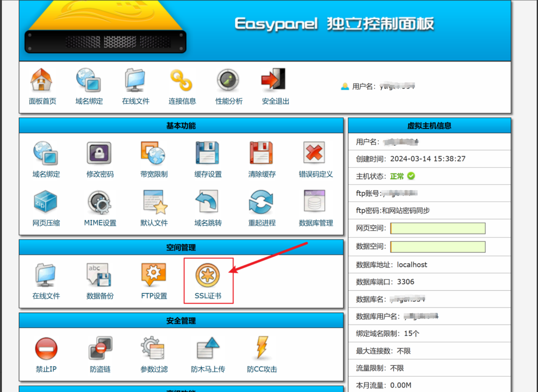Open the 缓存设置 floppy icon
Viewport: 538px width, 392px height.
pos(207,153)
